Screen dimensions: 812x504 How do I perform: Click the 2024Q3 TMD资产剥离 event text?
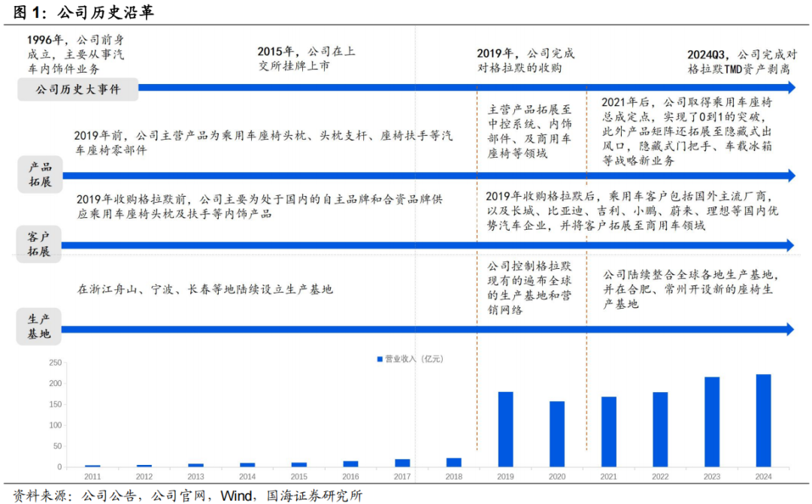click(741, 62)
